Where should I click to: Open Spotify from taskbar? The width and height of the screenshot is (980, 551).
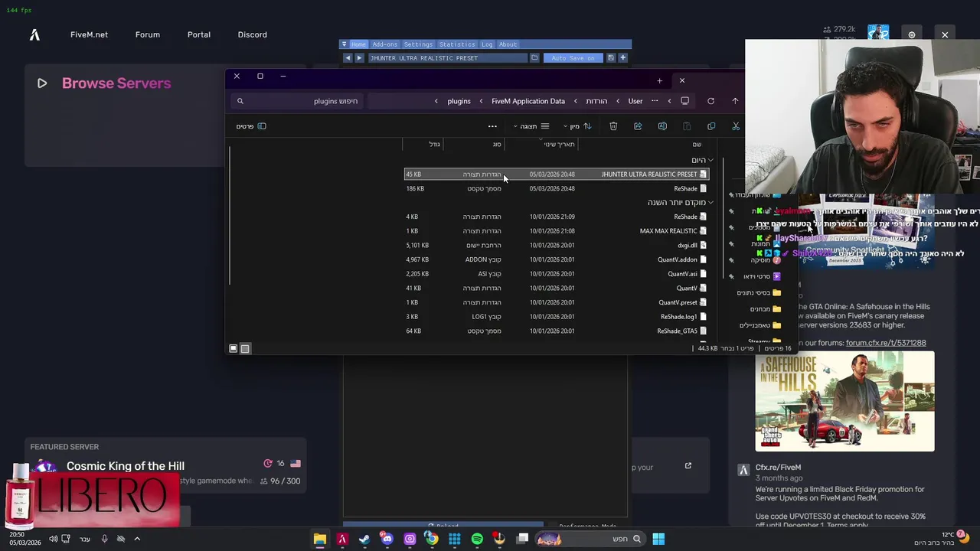click(x=477, y=539)
